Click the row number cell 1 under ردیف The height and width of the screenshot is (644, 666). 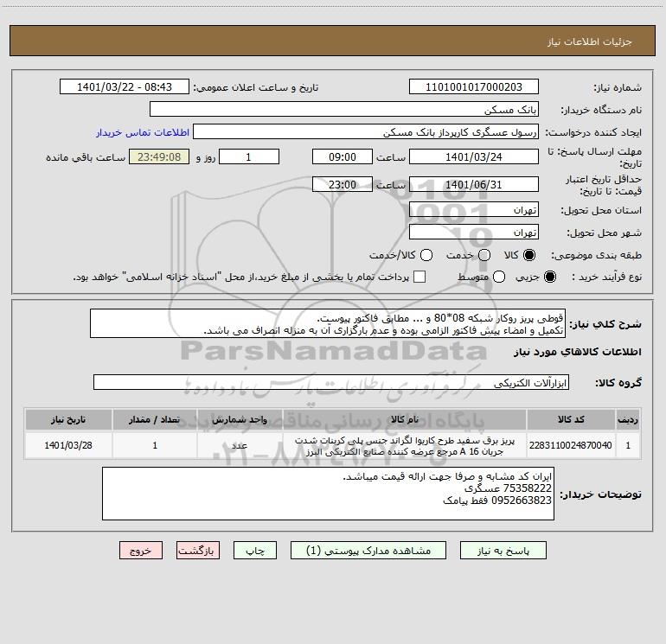[x=628, y=445]
